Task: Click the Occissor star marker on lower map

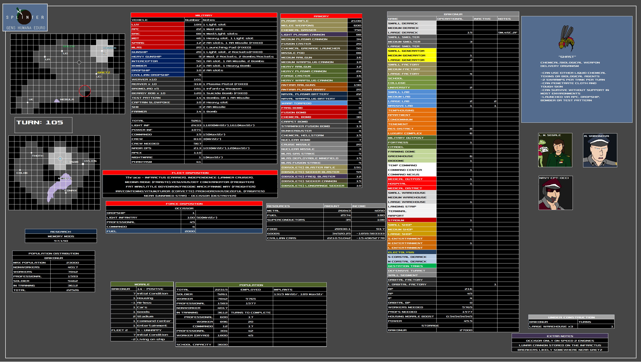Action: click(x=60, y=158)
